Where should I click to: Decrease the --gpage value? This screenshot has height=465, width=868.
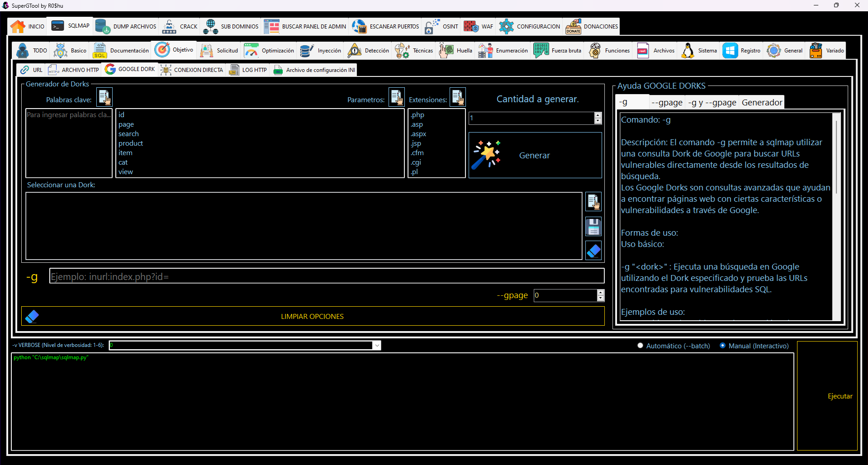(x=601, y=299)
